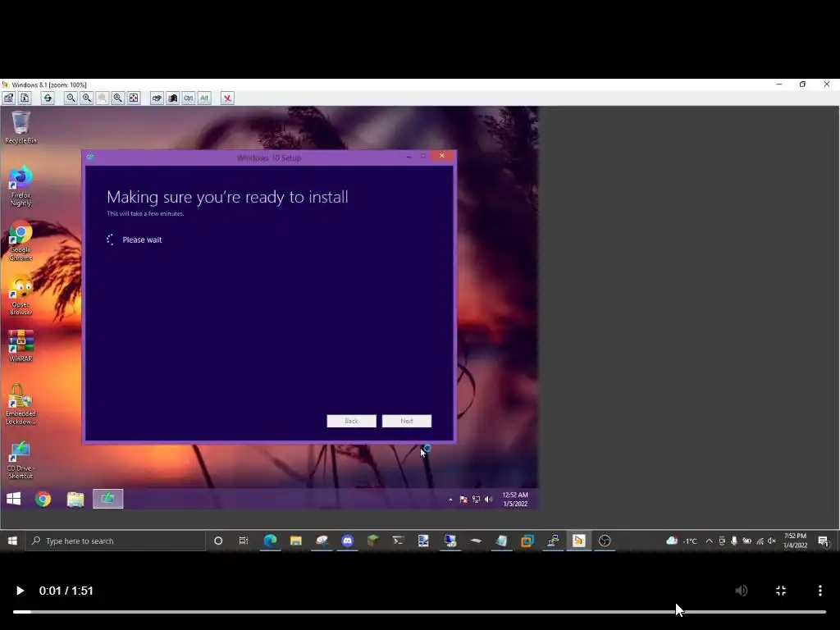Select WinRAR desktop shortcut
Viewport: 840px width, 630px height.
coord(21,346)
